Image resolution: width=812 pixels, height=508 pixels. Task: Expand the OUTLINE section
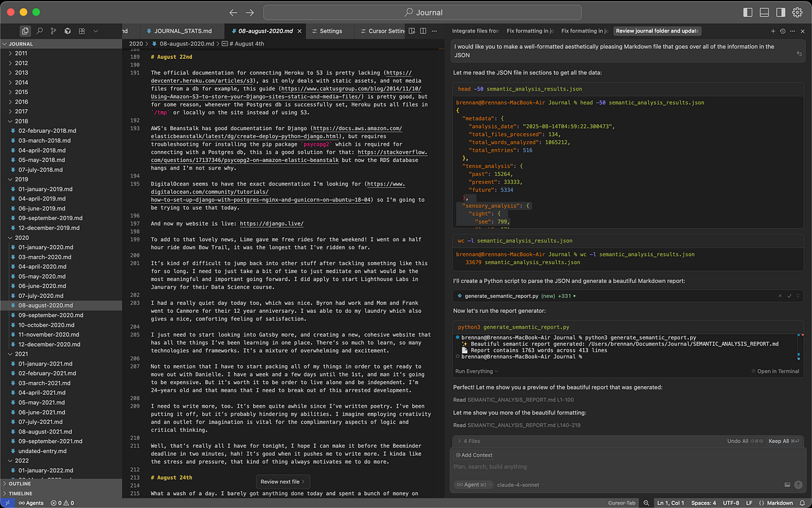click(61, 484)
